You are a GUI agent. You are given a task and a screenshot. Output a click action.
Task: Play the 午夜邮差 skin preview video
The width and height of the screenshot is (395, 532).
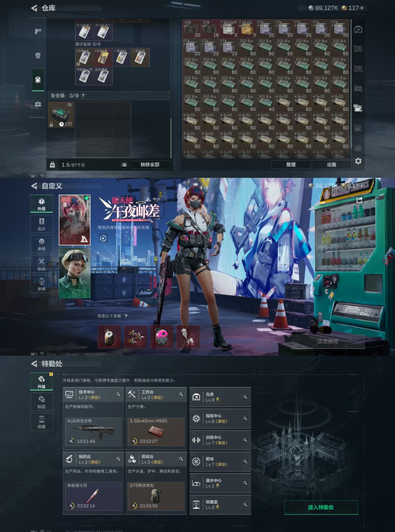pyautogui.click(x=103, y=238)
